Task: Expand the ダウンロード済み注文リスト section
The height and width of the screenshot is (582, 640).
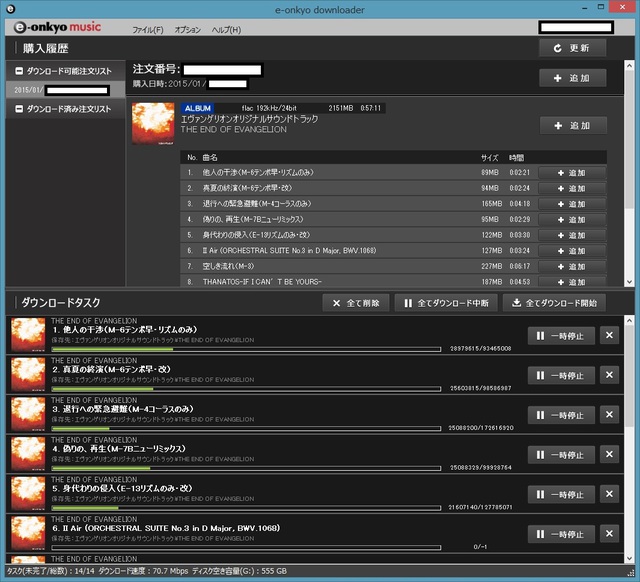Action: click(x=64, y=108)
